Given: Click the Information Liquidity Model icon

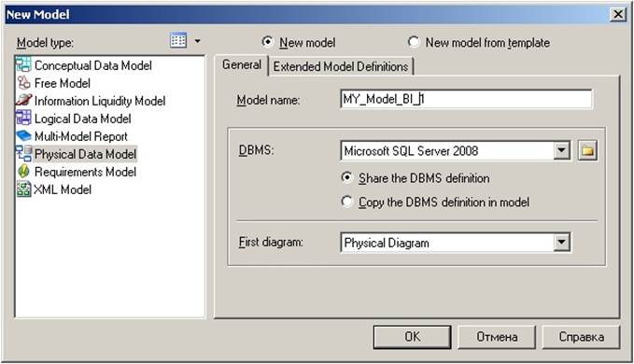Looking at the screenshot, I should [x=23, y=101].
